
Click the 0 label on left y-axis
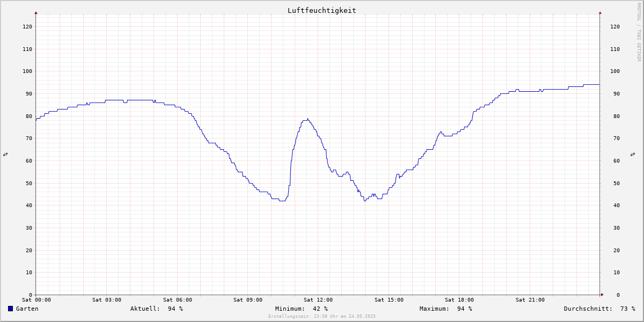pyautogui.click(x=31, y=295)
